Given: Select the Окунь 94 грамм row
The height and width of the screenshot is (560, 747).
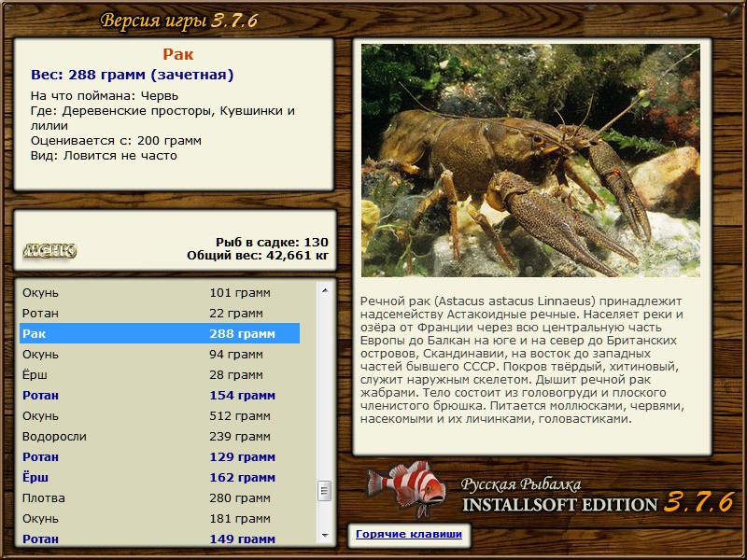Looking at the screenshot, I should click(160, 354).
